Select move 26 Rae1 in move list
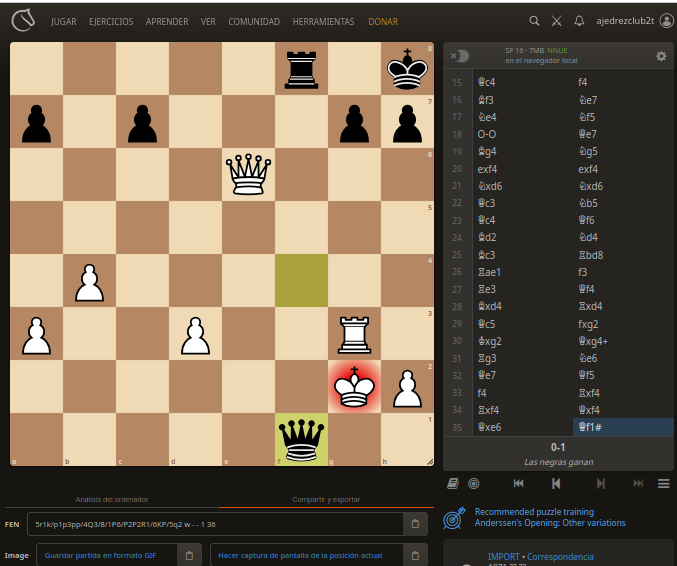Screen dimensions: 677x566 (x=523, y=272)
